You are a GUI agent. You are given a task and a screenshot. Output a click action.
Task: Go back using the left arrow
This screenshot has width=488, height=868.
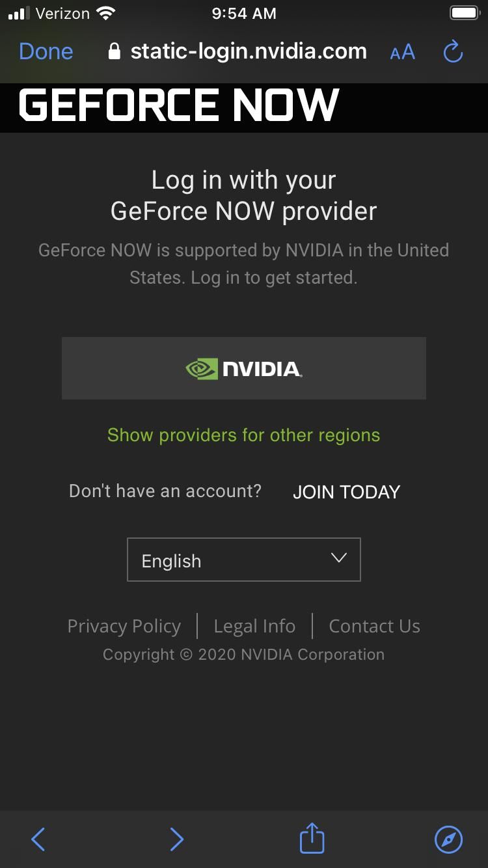click(38, 839)
